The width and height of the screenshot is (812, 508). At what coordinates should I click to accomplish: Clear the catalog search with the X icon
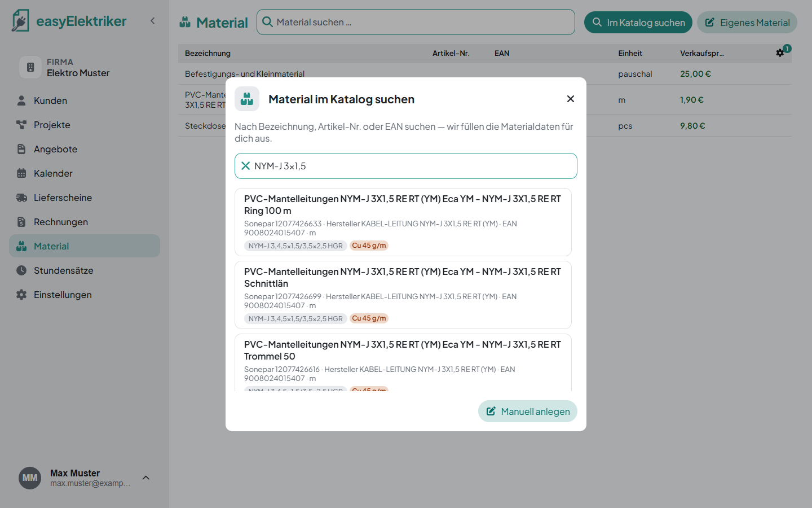(x=245, y=166)
